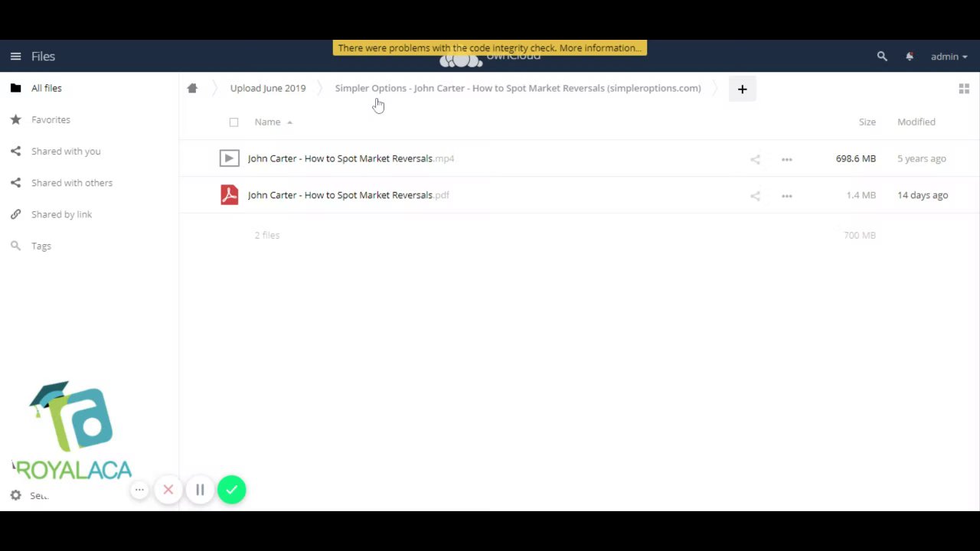Share the mp4 file
The image size is (980, 551).
pos(755,159)
